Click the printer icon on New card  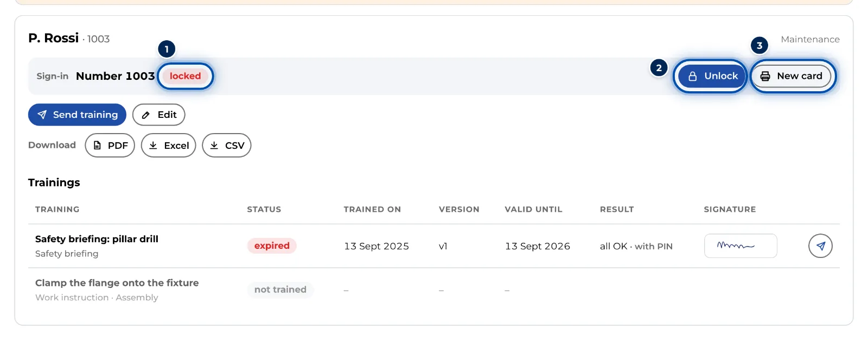pyautogui.click(x=765, y=76)
